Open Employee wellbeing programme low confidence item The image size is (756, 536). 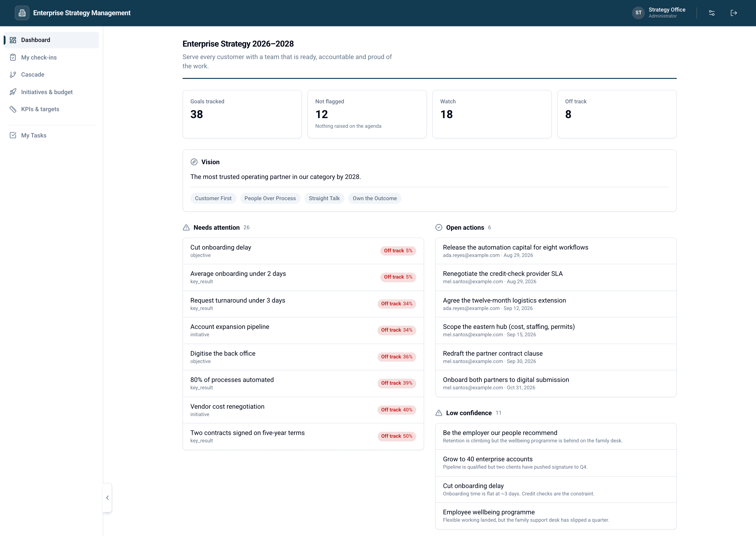tap(556, 516)
